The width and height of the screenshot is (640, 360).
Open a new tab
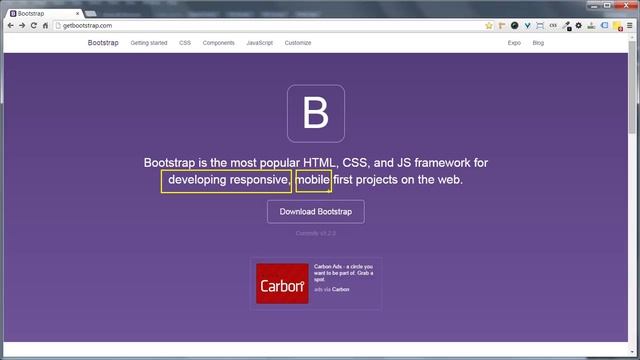point(91,13)
